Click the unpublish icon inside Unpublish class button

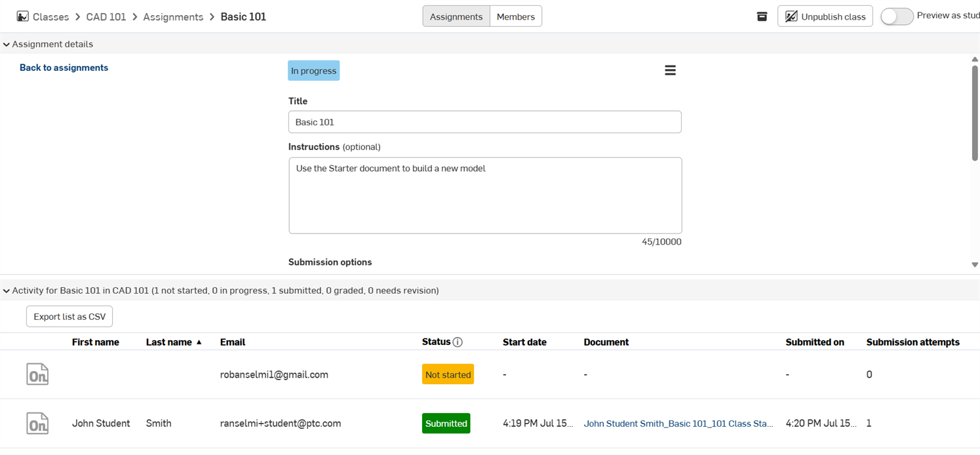[x=791, y=16]
